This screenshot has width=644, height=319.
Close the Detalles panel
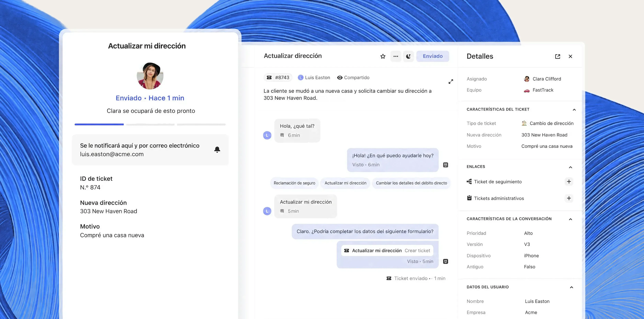(x=570, y=56)
